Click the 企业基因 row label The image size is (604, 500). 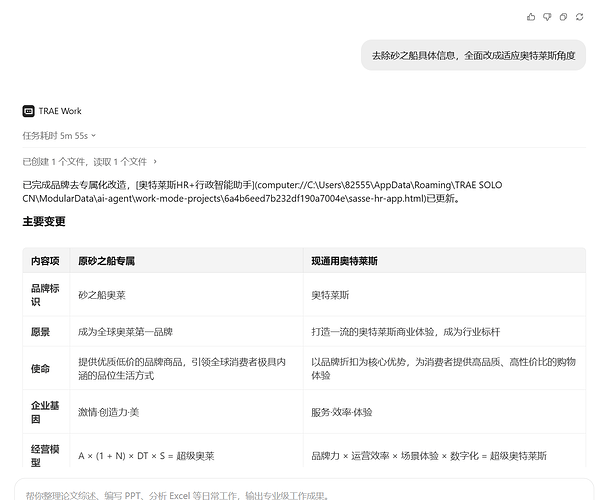(x=45, y=412)
